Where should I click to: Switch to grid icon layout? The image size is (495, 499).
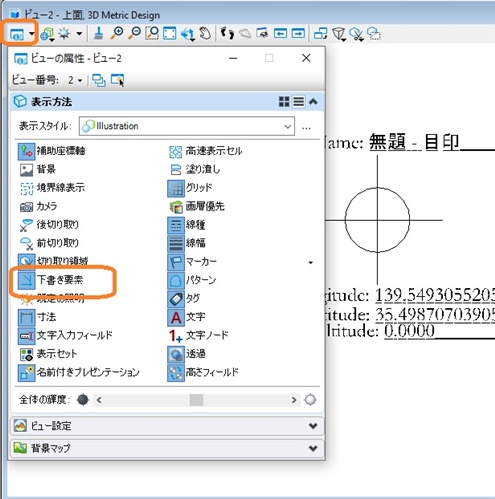(284, 102)
